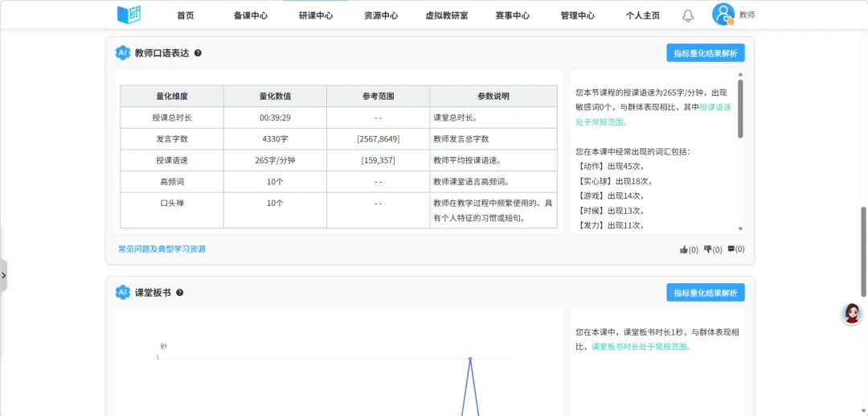Open the teacher avatar profile menu
Screen dimensions: 868x416
(x=723, y=14)
